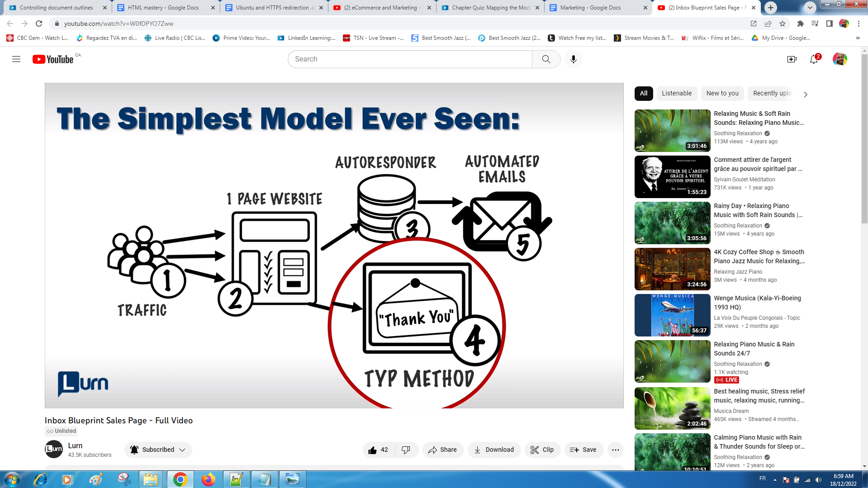
Task: Switch to HTML mastery Google Docs tab
Action: 163,8
